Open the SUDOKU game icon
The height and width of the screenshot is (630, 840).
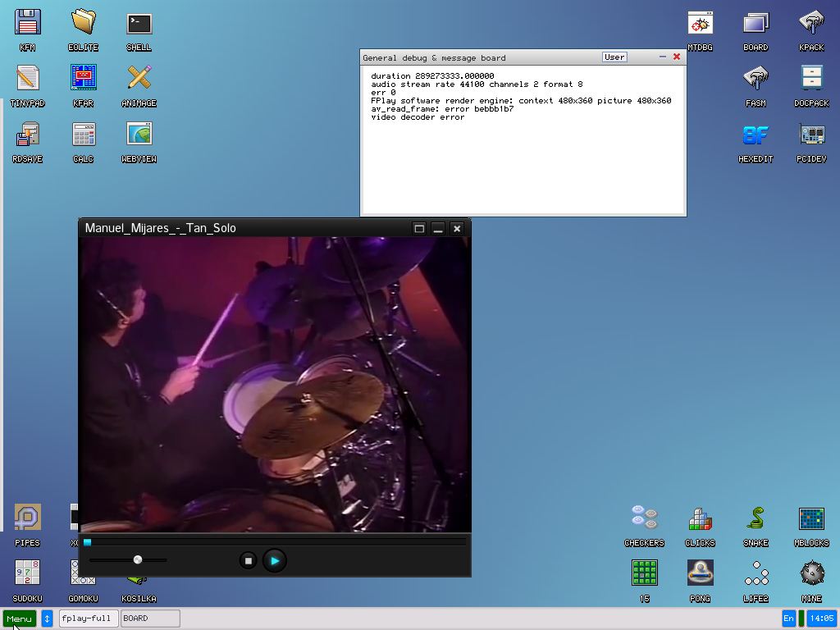coord(28,573)
